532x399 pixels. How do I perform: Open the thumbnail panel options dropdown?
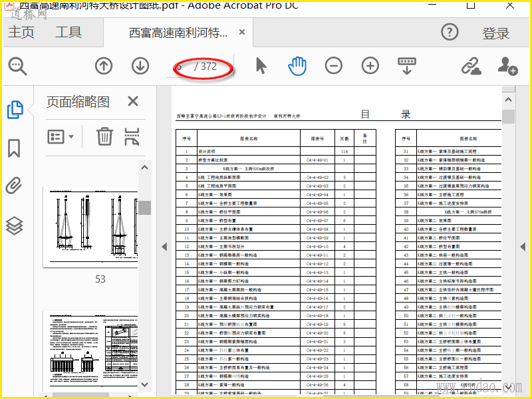pos(61,137)
